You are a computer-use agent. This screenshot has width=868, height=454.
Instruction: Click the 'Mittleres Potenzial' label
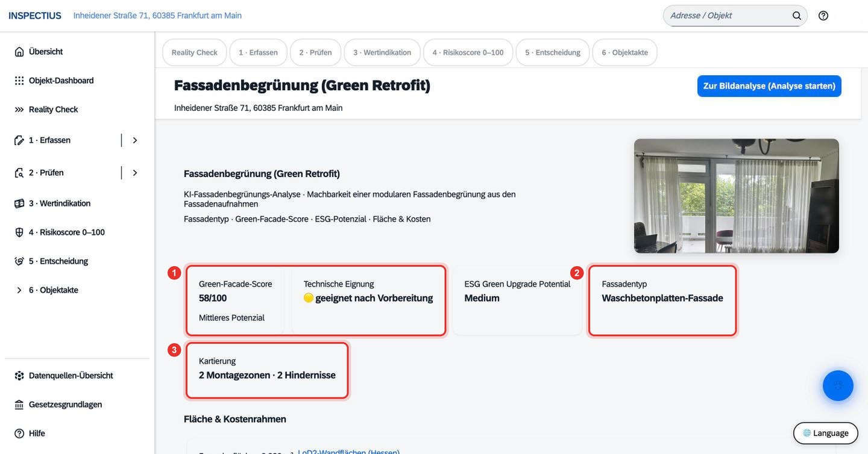(231, 318)
